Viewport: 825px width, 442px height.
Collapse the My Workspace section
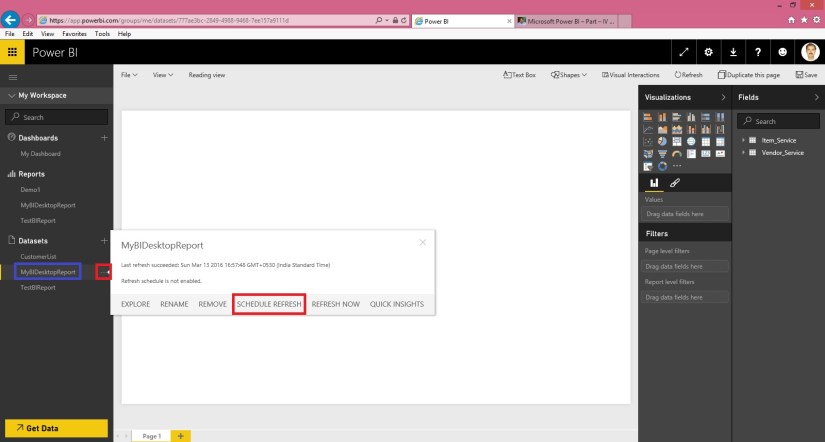tap(13, 96)
